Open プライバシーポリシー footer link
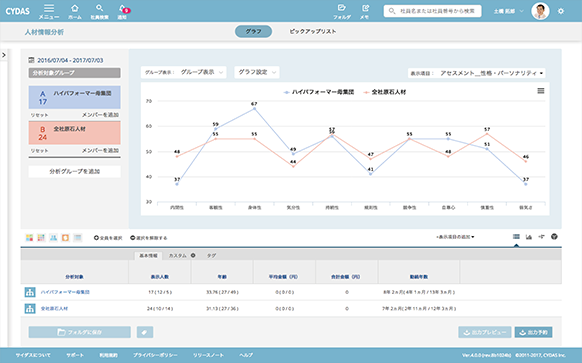 (155, 355)
